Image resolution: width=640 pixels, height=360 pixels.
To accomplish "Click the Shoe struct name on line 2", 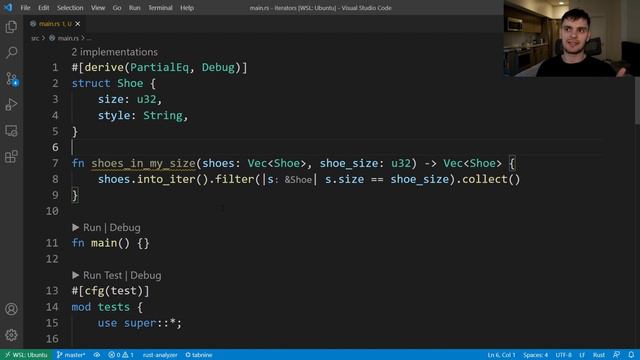I will click(130, 83).
